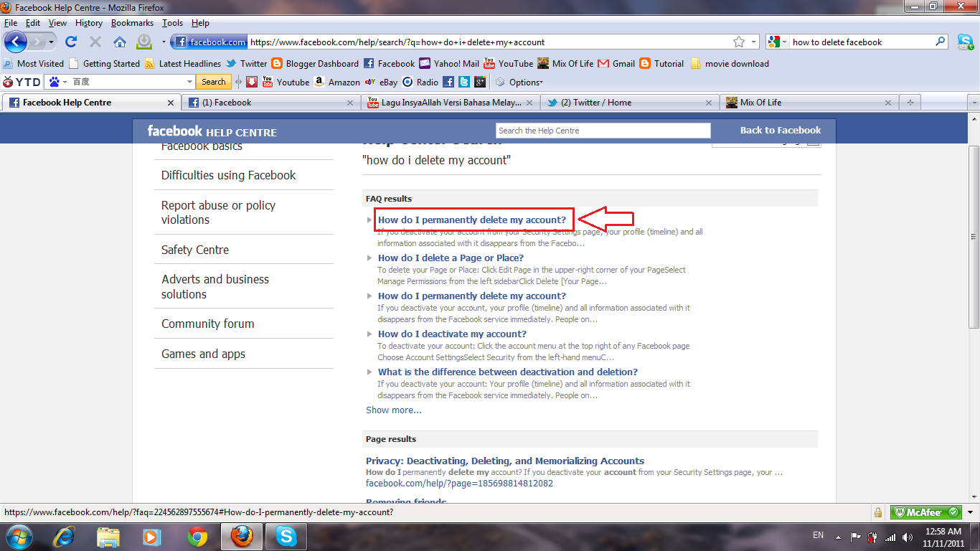
Task: Click the 'Search the Help Centre' field
Action: pos(603,131)
